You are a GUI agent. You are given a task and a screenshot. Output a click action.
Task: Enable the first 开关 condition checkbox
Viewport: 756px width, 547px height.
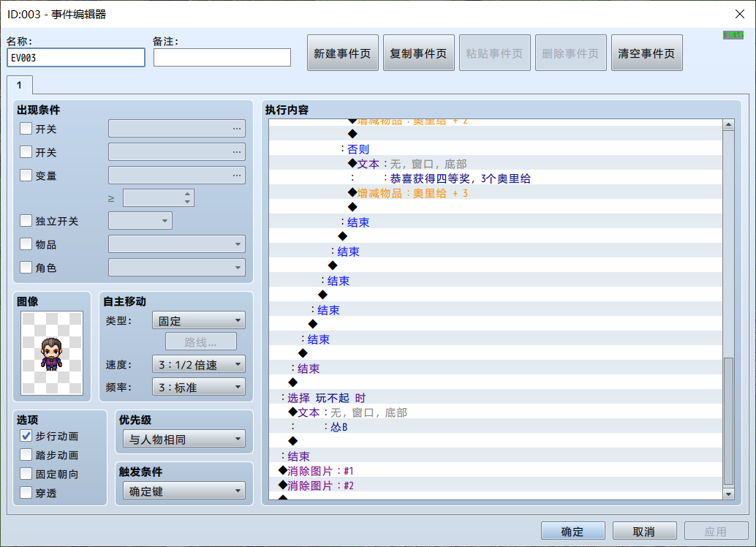coord(26,129)
